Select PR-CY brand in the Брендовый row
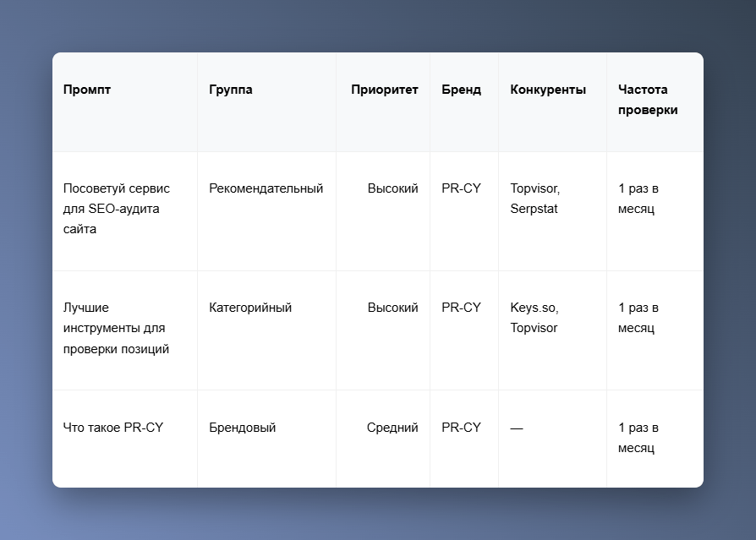This screenshot has height=540, width=756. (x=461, y=428)
